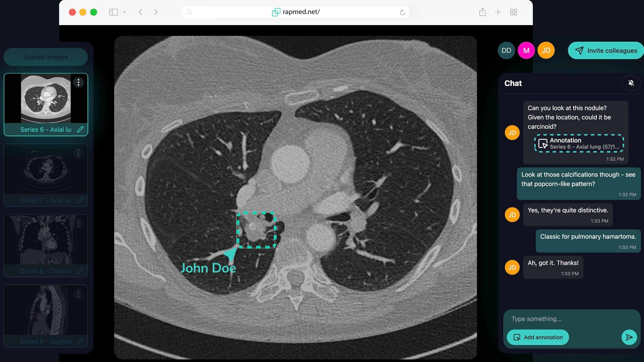Edit the Series 7 name with the pencil icon
The width and height of the screenshot is (644, 362).
pos(80,200)
